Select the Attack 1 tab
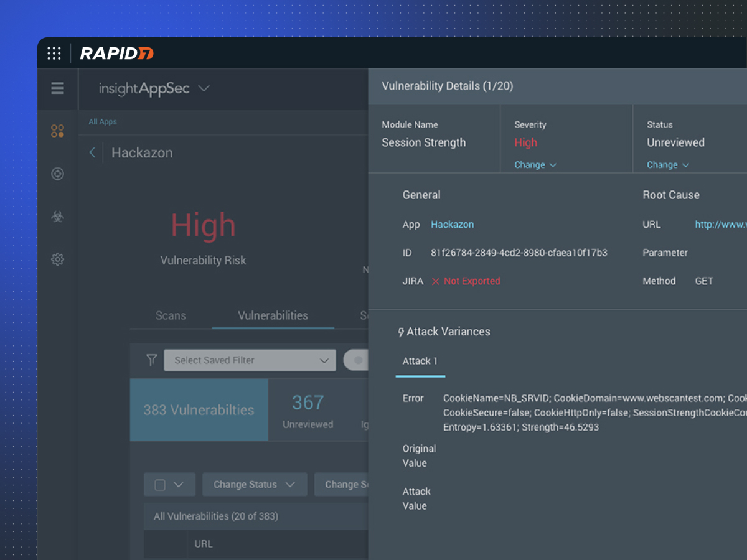This screenshot has width=747, height=560. (x=420, y=362)
